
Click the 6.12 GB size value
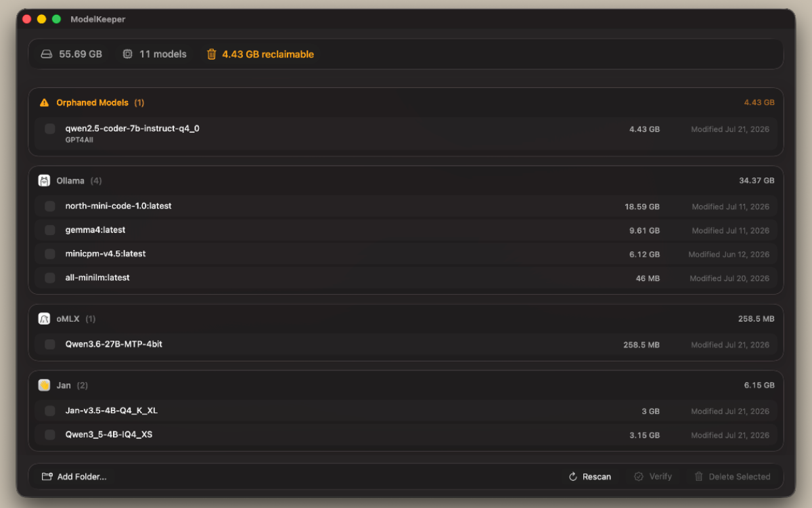click(644, 255)
